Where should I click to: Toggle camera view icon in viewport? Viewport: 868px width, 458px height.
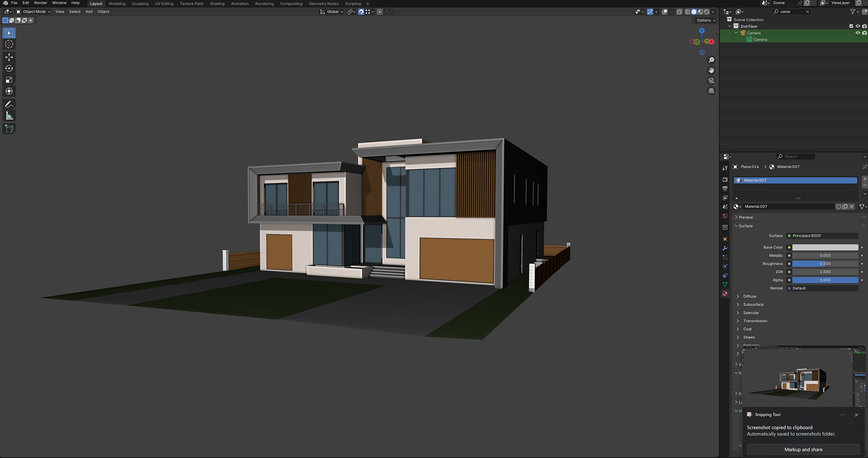tap(711, 81)
